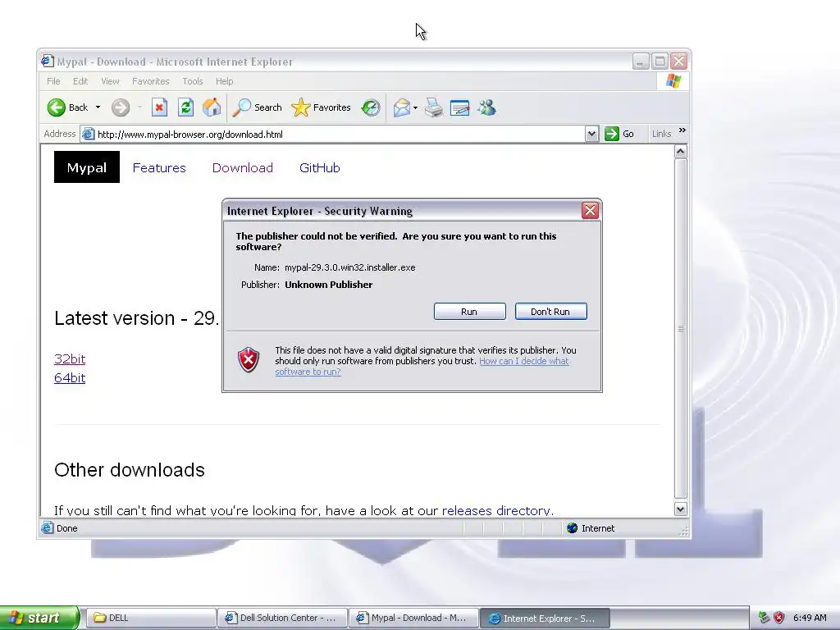
Task: Expand the Forward button history dropdown
Action: (x=139, y=107)
